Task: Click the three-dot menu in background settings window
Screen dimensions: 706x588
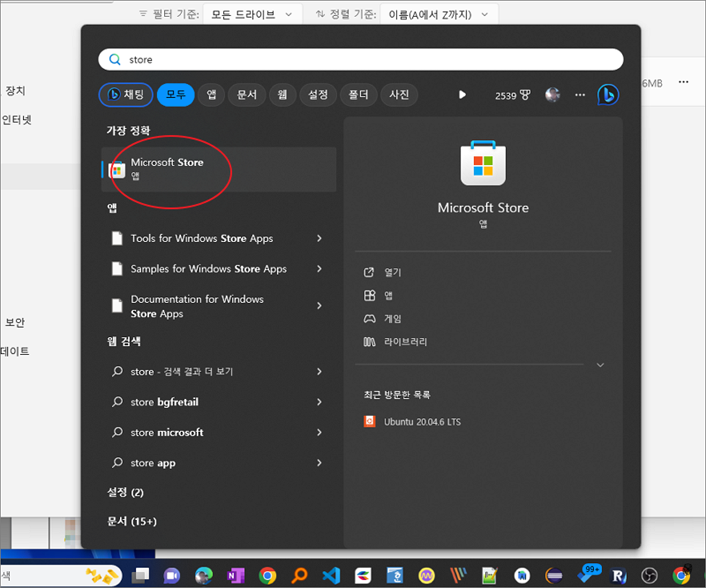Action: [x=683, y=82]
